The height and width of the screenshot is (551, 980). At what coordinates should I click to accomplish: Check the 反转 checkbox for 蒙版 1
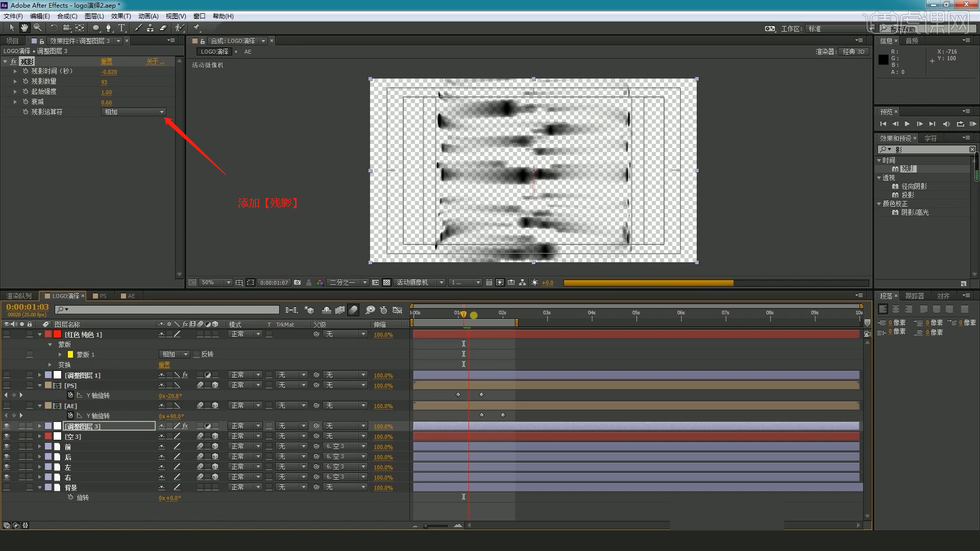pyautogui.click(x=197, y=355)
